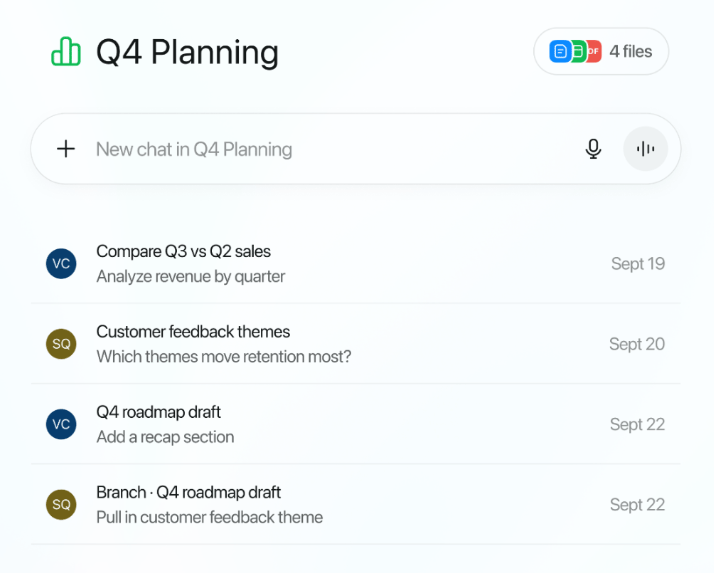Open the Q4 roadmap draft chat
The width and height of the screenshot is (714, 573).
click(x=158, y=412)
